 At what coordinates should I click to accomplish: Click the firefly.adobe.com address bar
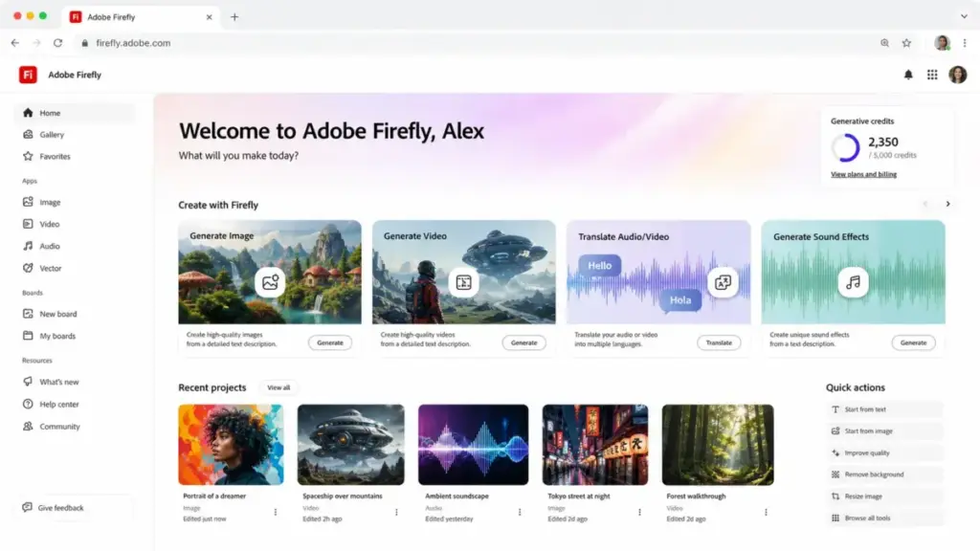(x=475, y=43)
